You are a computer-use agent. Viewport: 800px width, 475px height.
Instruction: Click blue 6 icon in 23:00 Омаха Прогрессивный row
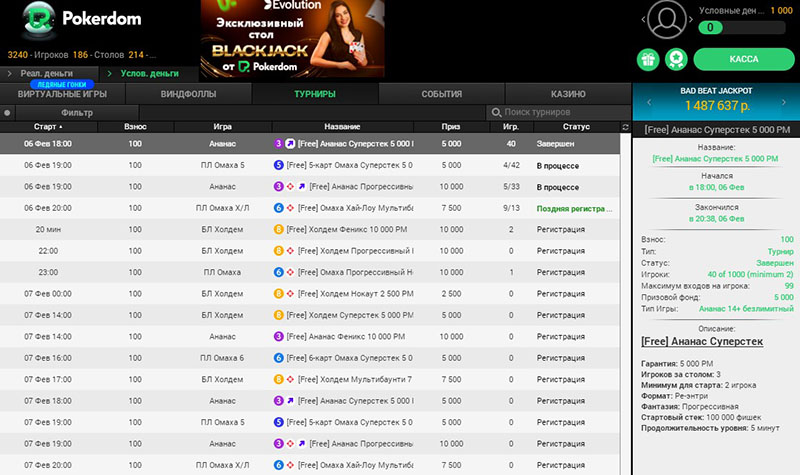(279, 272)
